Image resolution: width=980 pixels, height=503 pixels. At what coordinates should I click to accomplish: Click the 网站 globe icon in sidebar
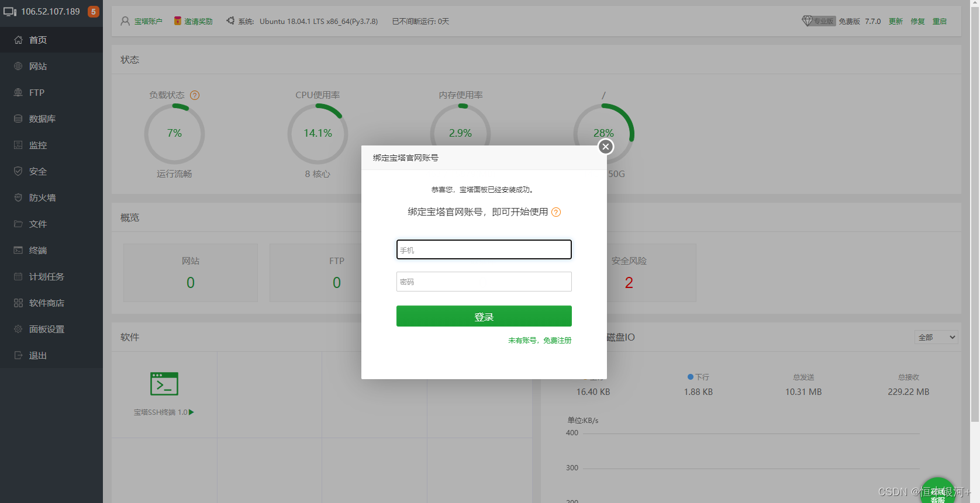(x=18, y=66)
